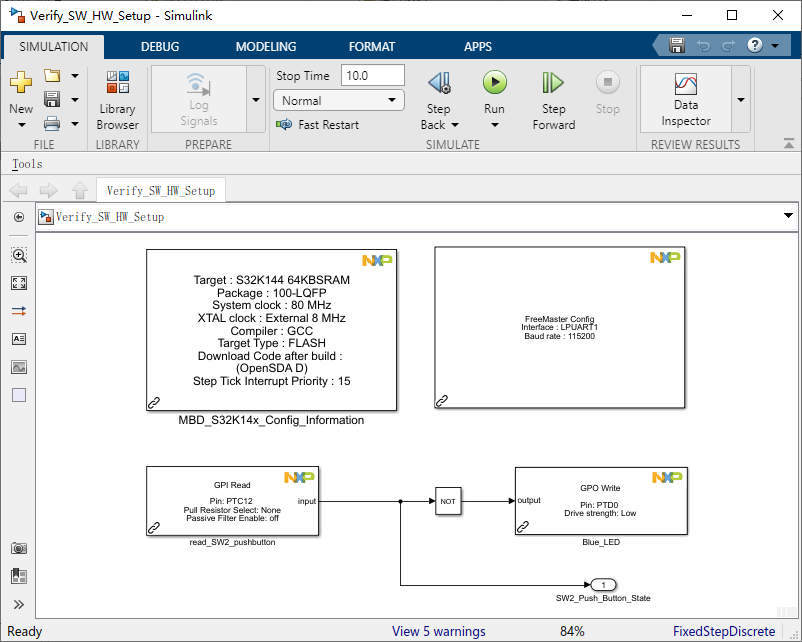Expand the Print dropdown arrow
Image resolution: width=802 pixels, height=642 pixels.
coord(75,124)
